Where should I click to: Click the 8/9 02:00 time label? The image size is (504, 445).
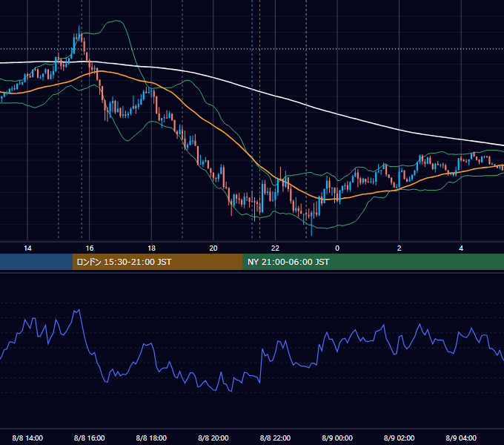pos(399,438)
